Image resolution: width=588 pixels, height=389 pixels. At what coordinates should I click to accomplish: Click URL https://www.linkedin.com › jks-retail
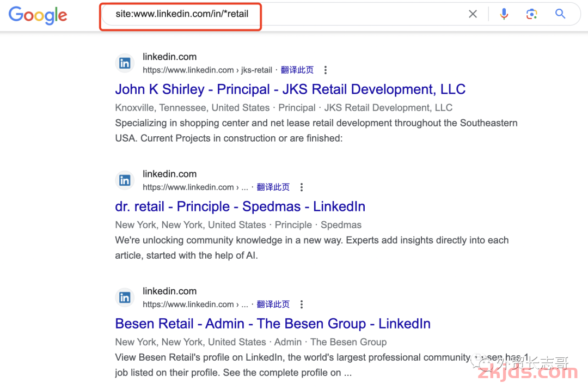pyautogui.click(x=207, y=70)
